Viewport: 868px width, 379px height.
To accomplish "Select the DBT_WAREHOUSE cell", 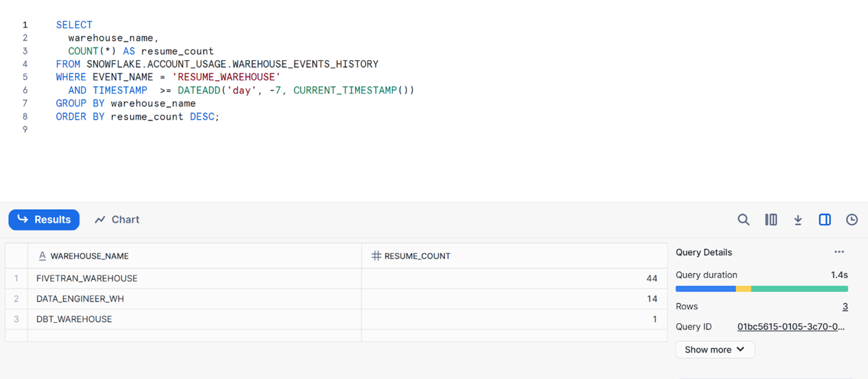I will point(74,319).
